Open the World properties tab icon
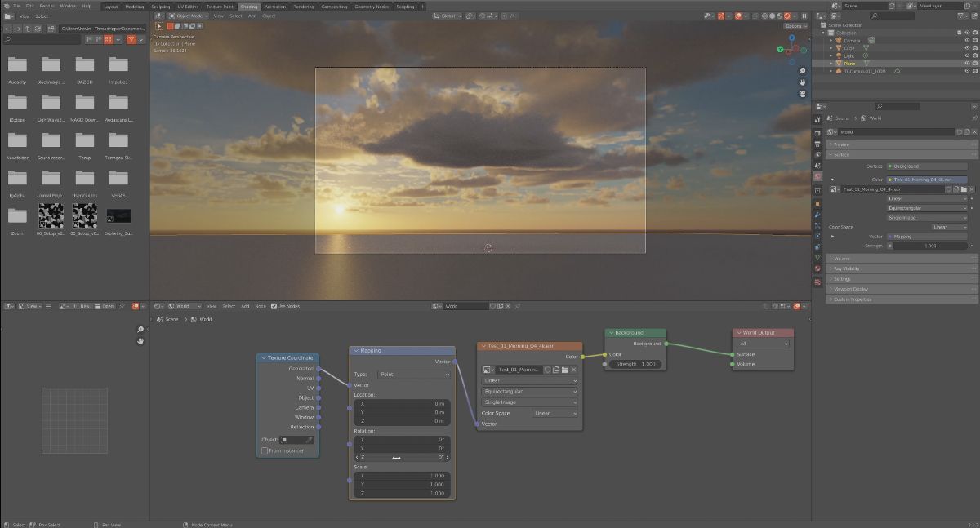The width and height of the screenshot is (980, 528). (817, 176)
